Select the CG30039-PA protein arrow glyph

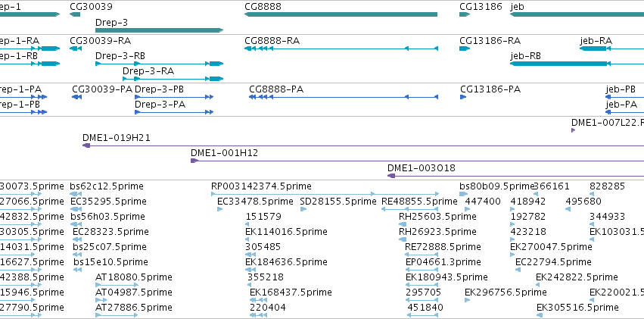pyautogui.click(x=76, y=97)
